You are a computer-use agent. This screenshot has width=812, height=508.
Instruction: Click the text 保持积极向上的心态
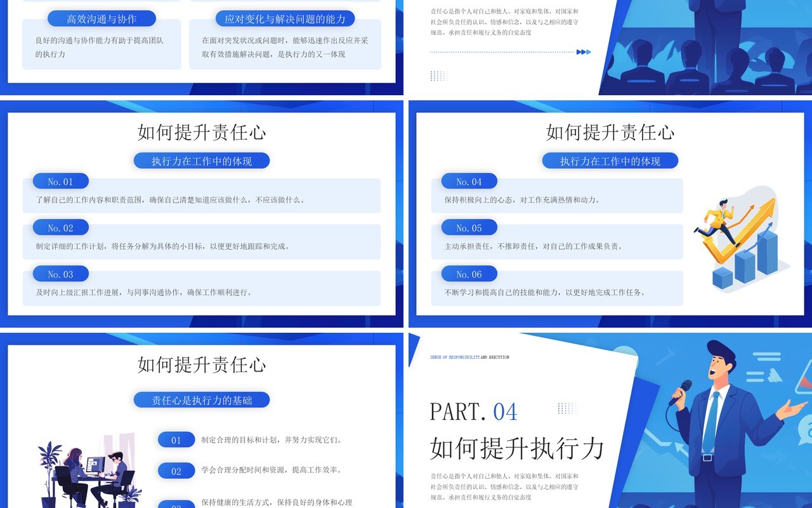(481, 200)
